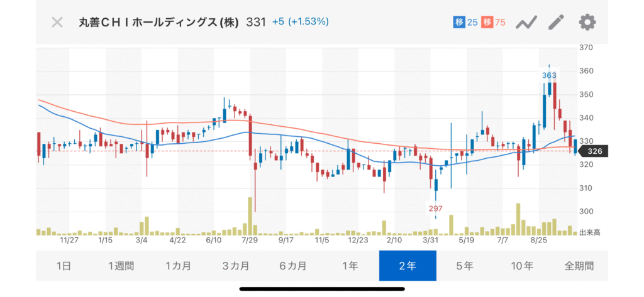Switch to the 3カ月 range
644x297 pixels.
tap(235, 266)
